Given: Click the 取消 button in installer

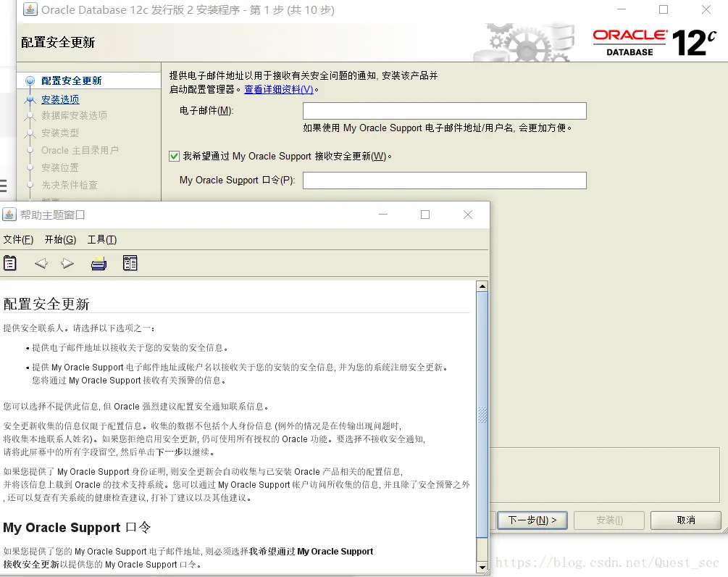Looking at the screenshot, I should 686,520.
